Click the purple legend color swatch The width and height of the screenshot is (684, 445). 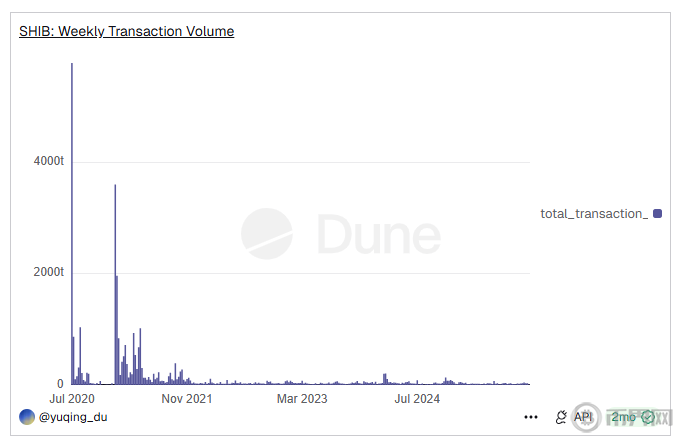coord(657,214)
